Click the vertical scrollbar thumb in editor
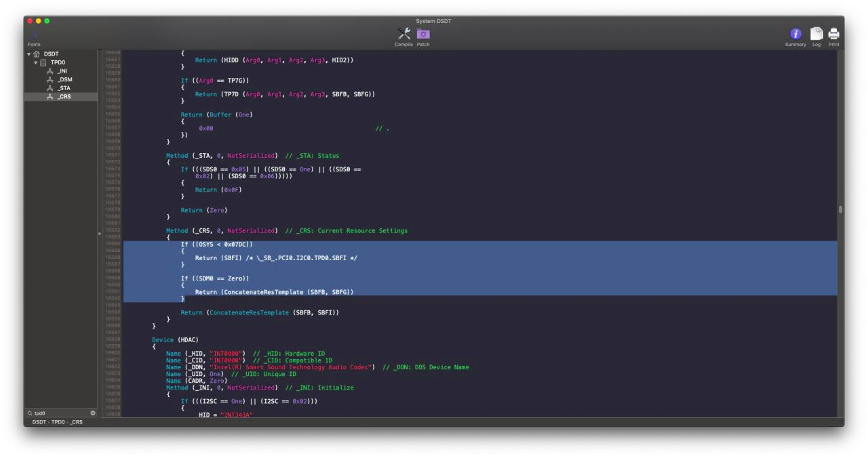The height and width of the screenshot is (458, 868). 840,209
